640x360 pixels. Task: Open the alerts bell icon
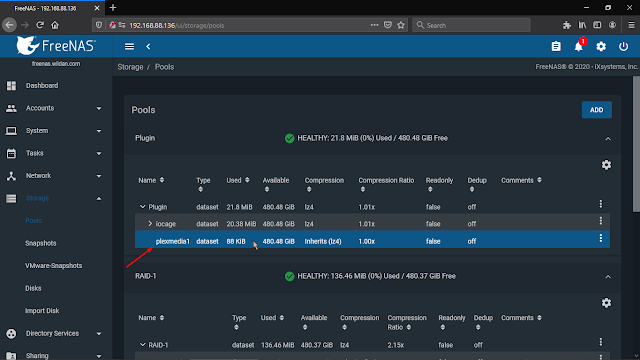579,47
